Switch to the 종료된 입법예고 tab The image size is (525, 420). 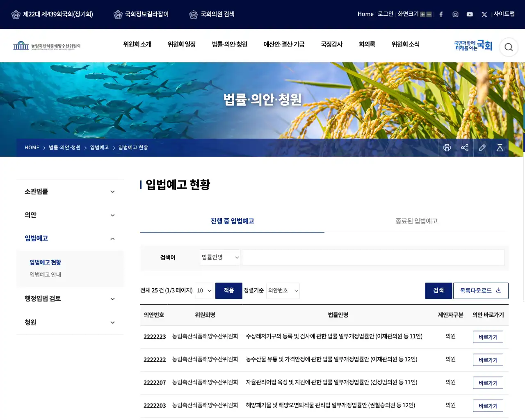click(416, 221)
